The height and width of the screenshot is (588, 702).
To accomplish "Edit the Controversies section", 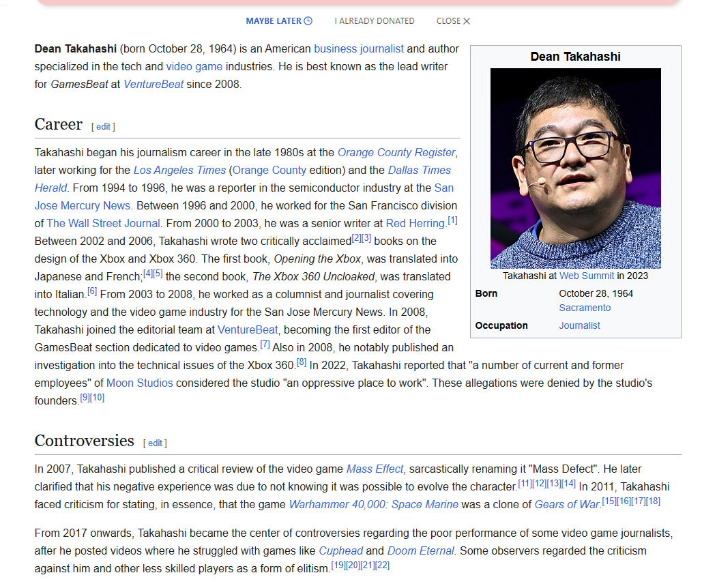I will click(155, 443).
